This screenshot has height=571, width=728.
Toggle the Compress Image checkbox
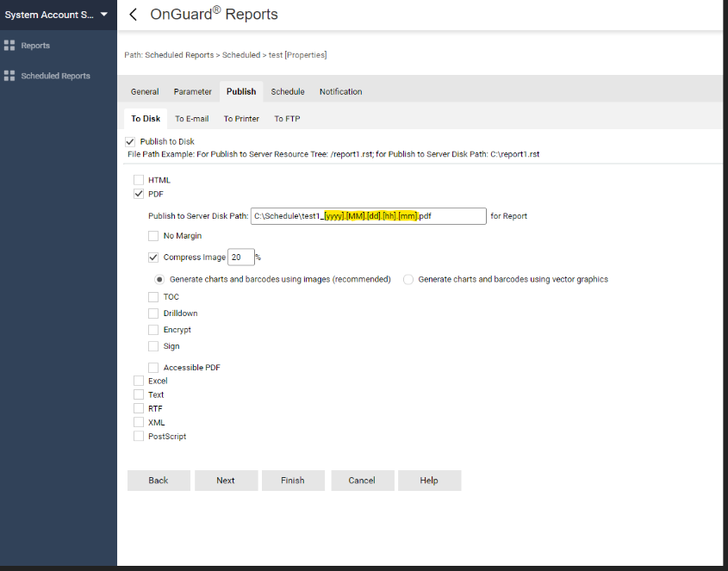[x=153, y=258]
